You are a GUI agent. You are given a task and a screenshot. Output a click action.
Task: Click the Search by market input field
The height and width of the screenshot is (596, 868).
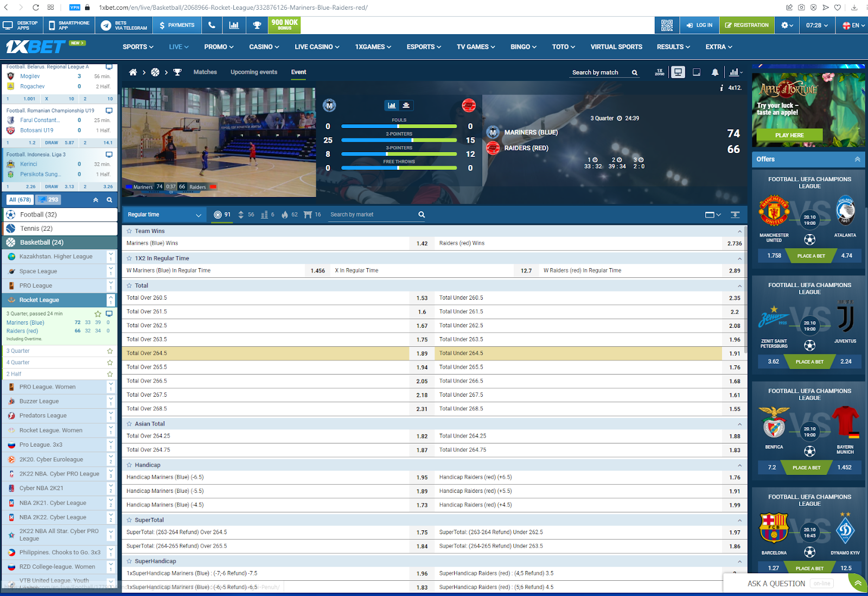point(372,214)
